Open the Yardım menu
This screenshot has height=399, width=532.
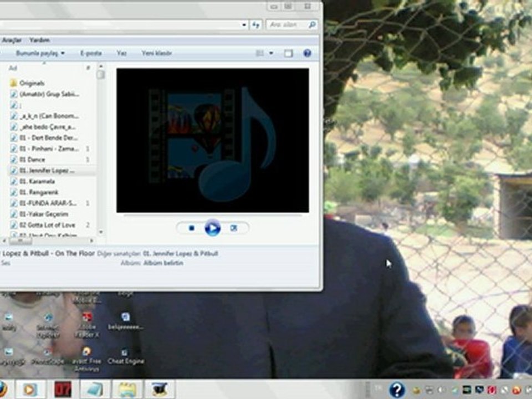pos(39,40)
